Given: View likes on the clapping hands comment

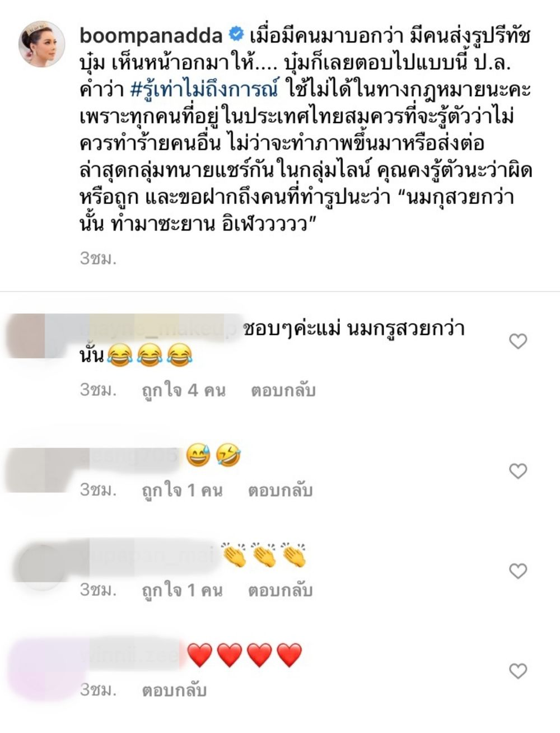Looking at the screenshot, I should [x=181, y=590].
